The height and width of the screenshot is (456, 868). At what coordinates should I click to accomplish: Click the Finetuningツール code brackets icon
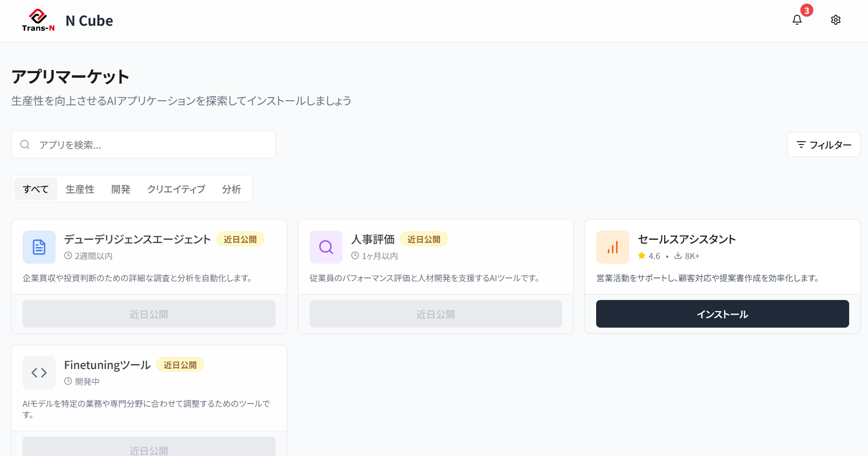point(39,373)
